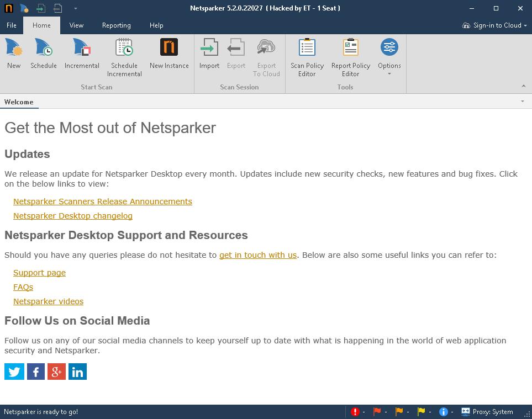Open the FAQs link
The image size is (532, 419).
tap(23, 287)
